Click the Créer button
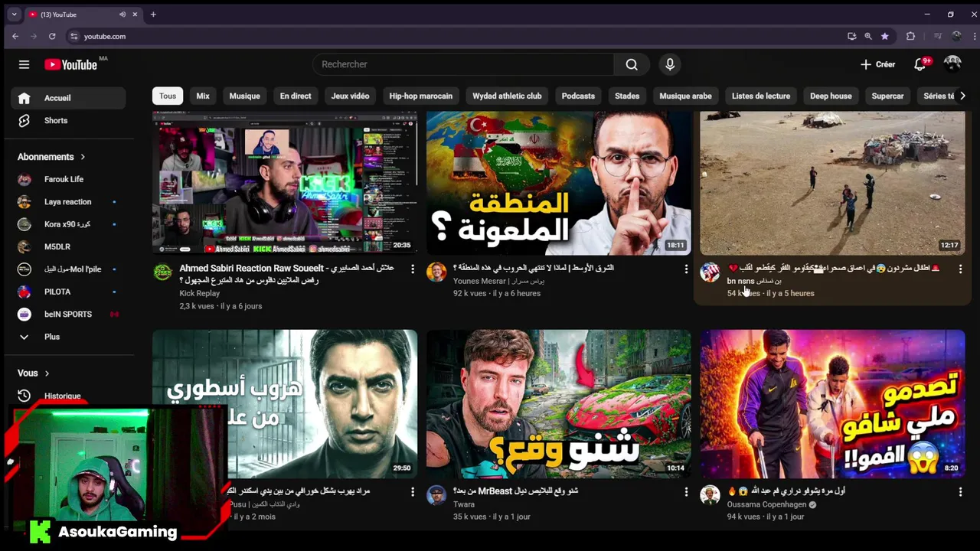The height and width of the screenshot is (551, 980). pyautogui.click(x=877, y=64)
